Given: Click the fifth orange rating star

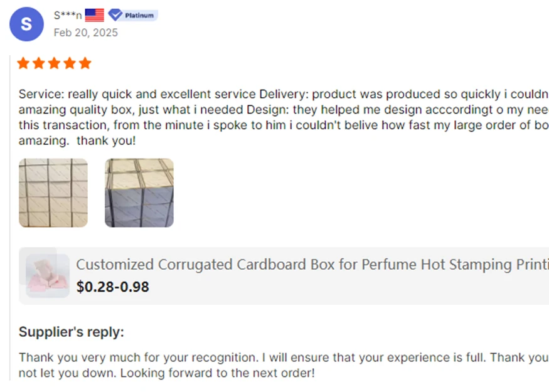Looking at the screenshot, I should click(x=85, y=63).
